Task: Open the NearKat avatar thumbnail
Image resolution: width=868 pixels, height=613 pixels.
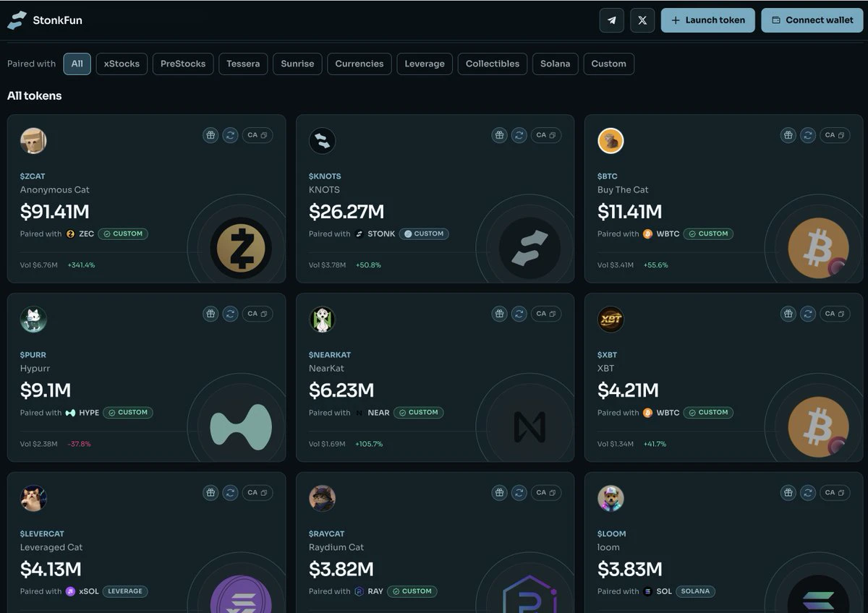Action: click(x=322, y=320)
